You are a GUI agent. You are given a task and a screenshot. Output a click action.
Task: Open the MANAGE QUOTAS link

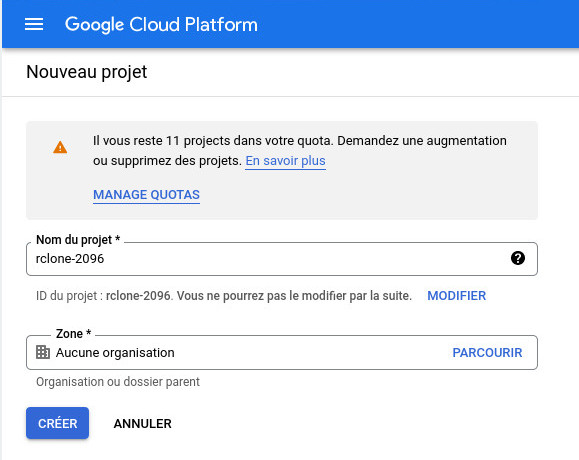(146, 195)
